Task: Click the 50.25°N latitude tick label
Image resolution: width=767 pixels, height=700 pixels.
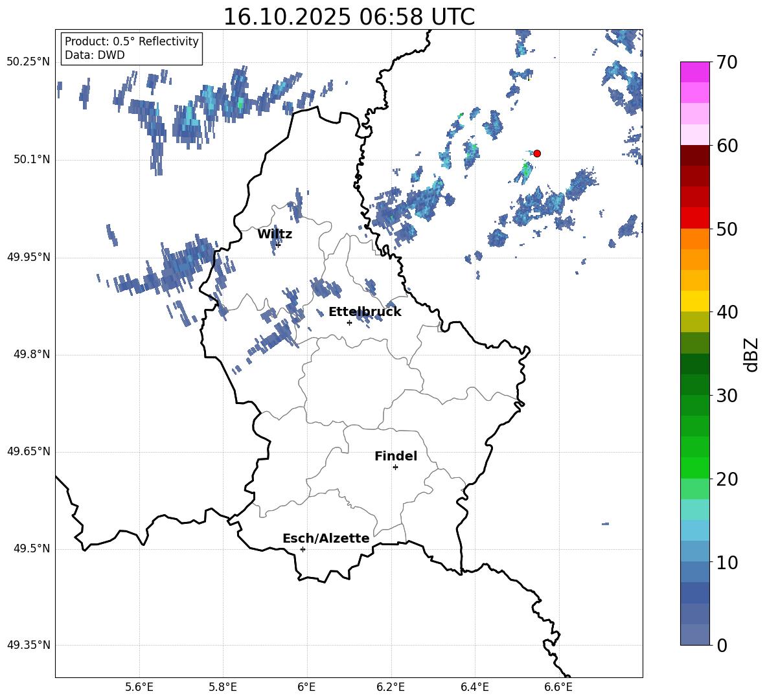Action: click(29, 62)
